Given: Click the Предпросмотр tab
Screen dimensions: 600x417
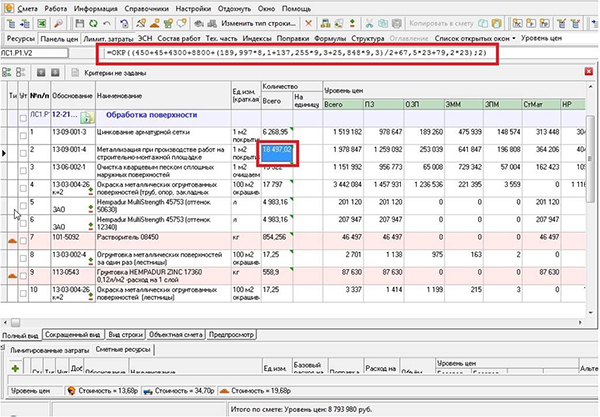Looking at the screenshot, I should [231, 335].
